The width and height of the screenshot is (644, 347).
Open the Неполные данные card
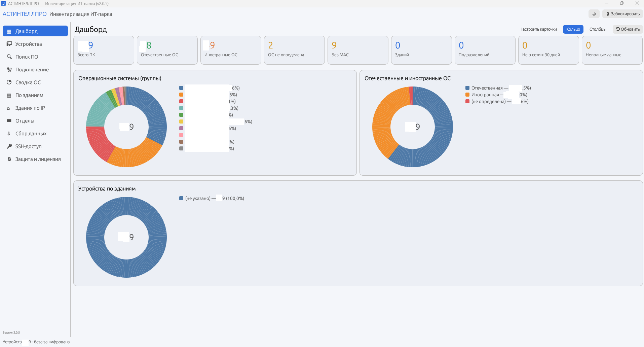(612, 50)
